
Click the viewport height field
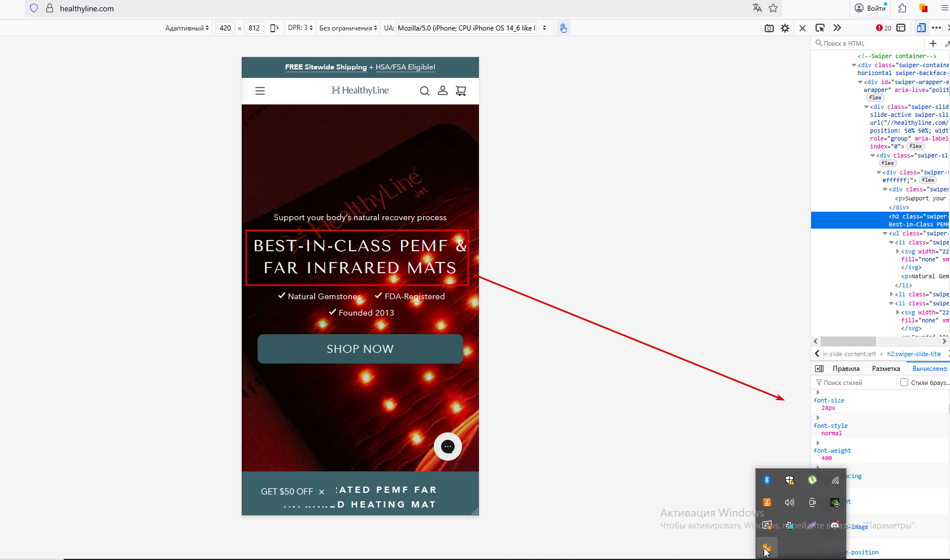pos(254,28)
